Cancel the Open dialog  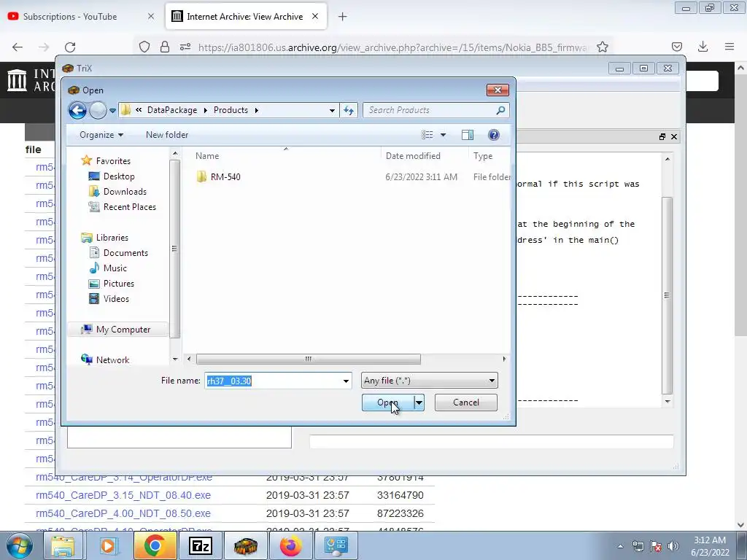pyautogui.click(x=465, y=402)
